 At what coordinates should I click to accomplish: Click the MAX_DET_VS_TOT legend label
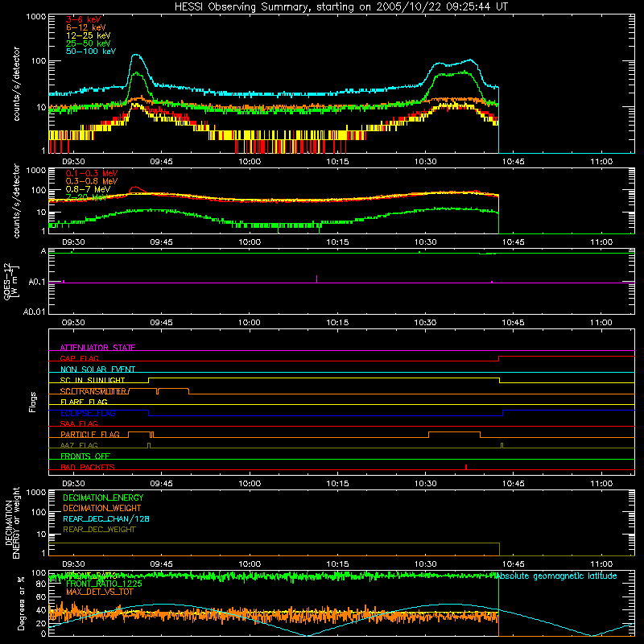(x=99, y=592)
